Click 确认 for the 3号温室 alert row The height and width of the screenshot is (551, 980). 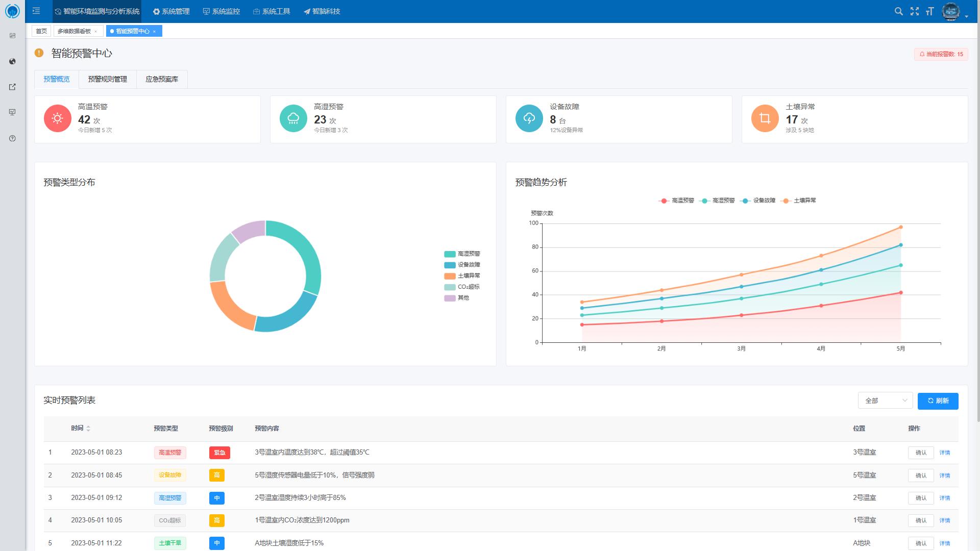920,453
